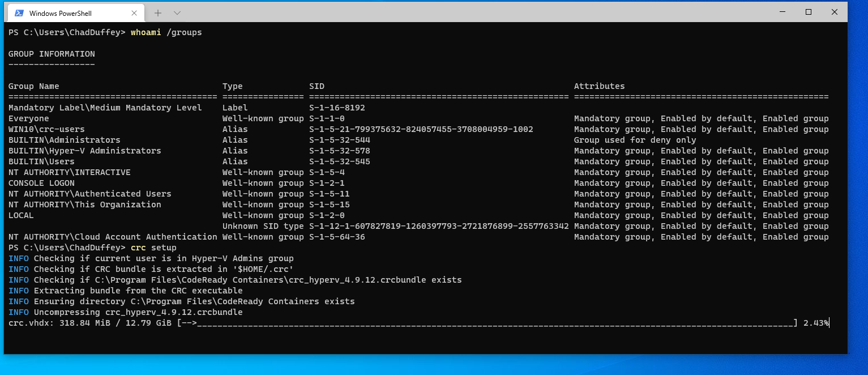Open a new terminal tab
The width and height of the screenshot is (868, 375).
(158, 13)
